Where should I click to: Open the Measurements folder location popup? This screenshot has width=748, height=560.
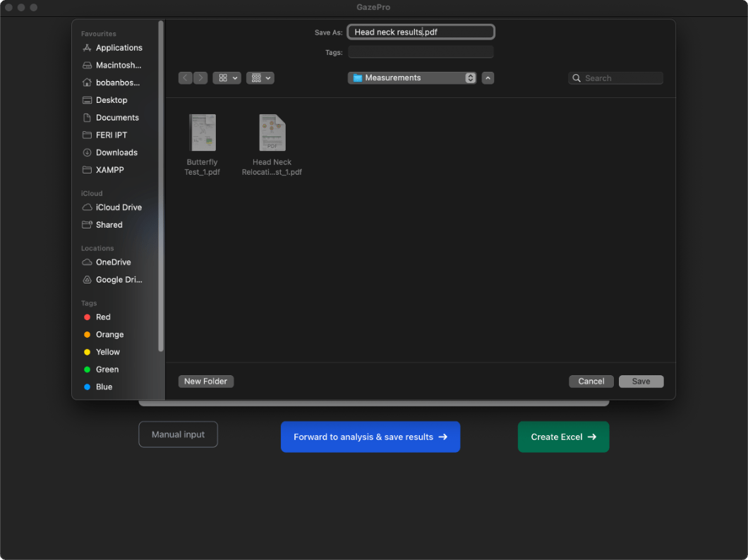[412, 78]
